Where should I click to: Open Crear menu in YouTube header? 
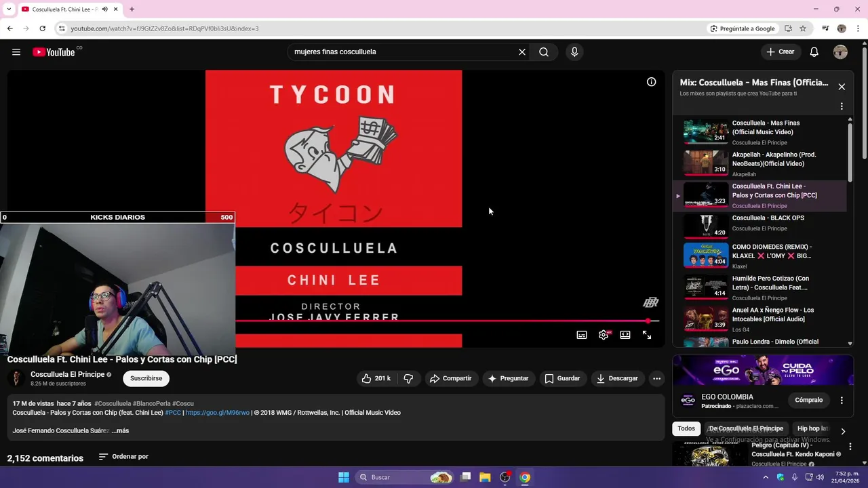780,52
